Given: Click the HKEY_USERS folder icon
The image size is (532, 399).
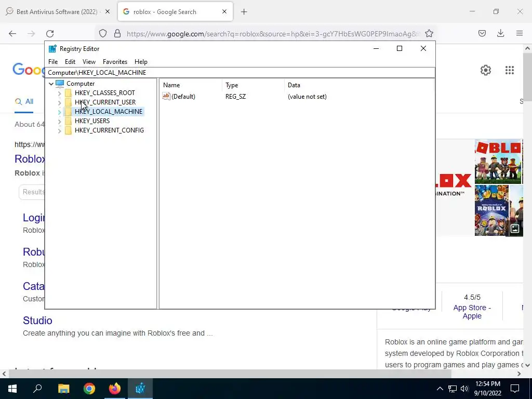Looking at the screenshot, I should point(68,121).
